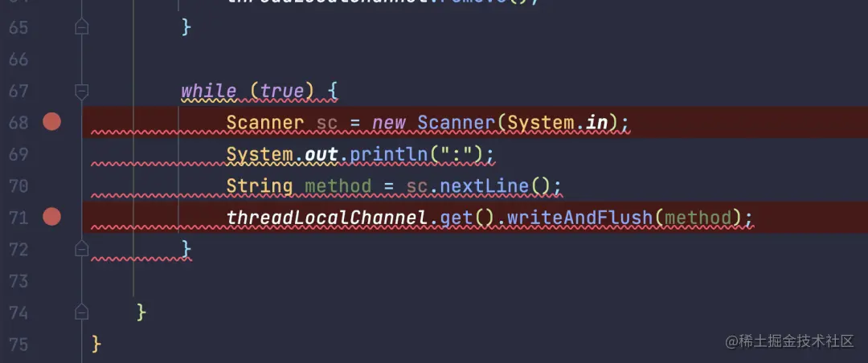This screenshot has height=363, width=868.
Task: Click the method variable declaration on line 70
Action: click(338, 186)
